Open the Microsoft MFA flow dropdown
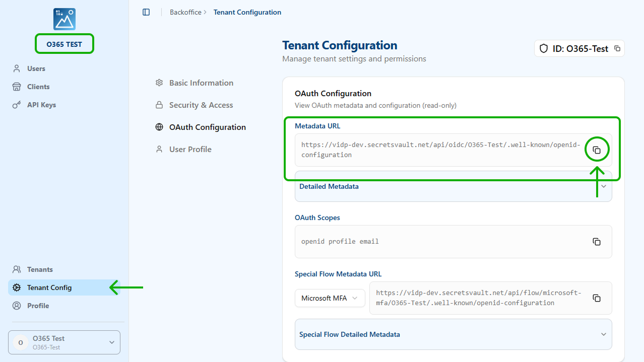 (x=330, y=298)
